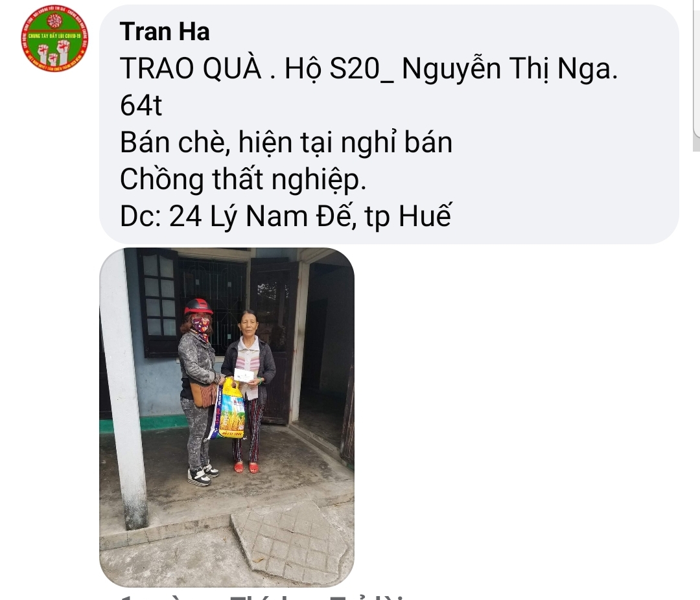700x600 pixels.
Task: Click the yellow rice bag in the photo
Action: click(231, 408)
